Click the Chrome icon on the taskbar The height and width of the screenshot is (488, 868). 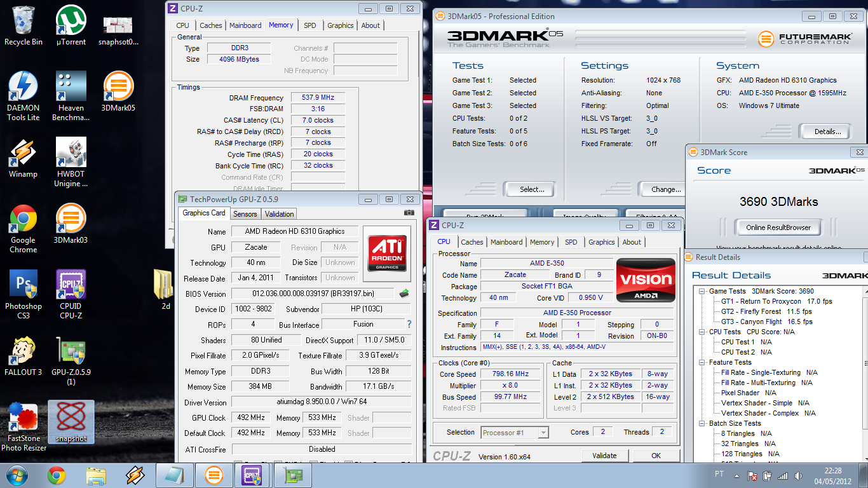pyautogui.click(x=57, y=475)
